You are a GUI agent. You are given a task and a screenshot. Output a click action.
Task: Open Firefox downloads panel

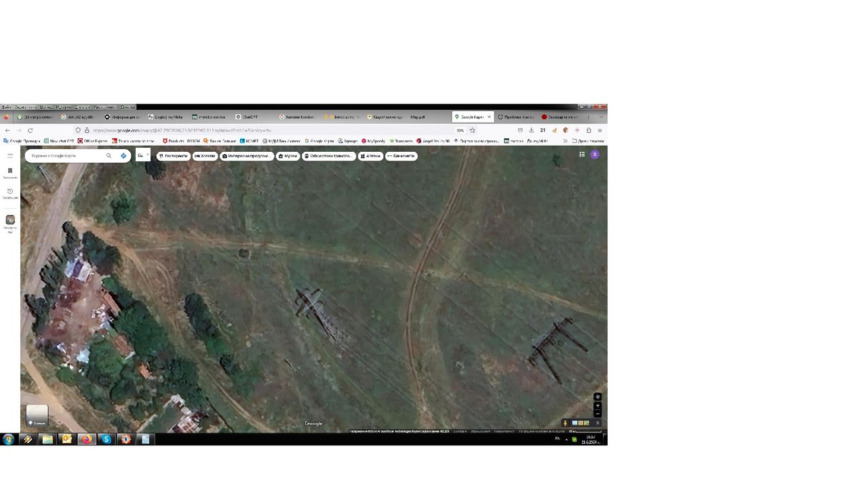[532, 130]
